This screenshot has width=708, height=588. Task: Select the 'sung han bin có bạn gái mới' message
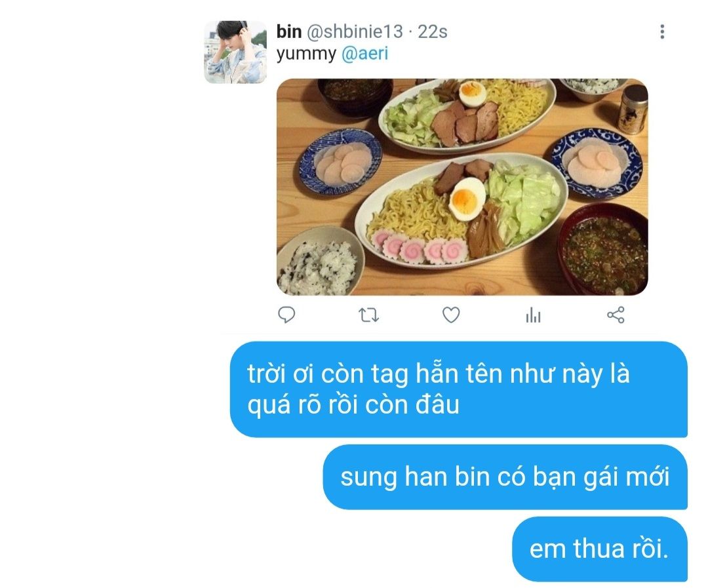pyautogui.click(x=505, y=477)
